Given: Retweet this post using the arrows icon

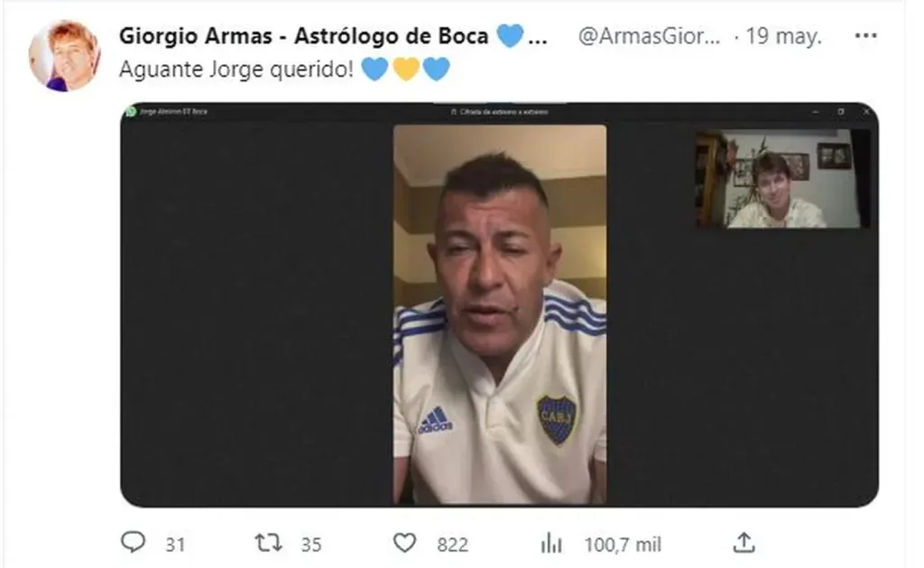Looking at the screenshot, I should click(268, 543).
